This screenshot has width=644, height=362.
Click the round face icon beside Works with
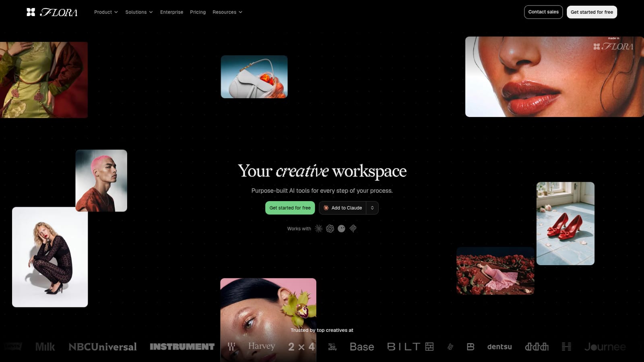tap(341, 228)
